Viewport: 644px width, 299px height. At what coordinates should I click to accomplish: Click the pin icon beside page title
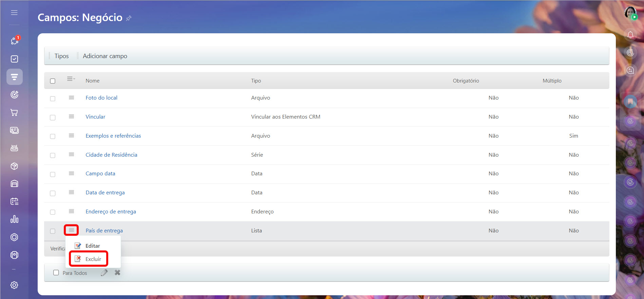point(129,18)
